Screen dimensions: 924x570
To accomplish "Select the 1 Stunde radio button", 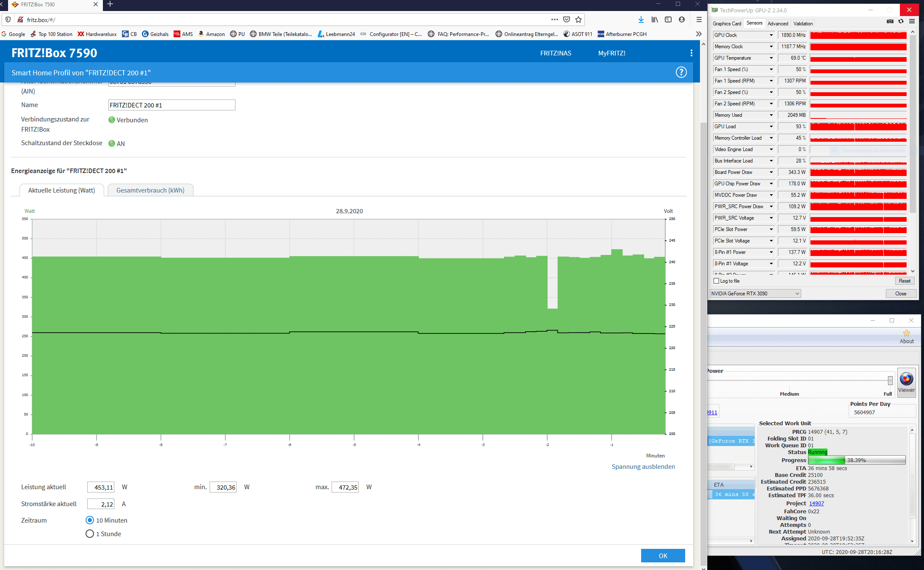I will (x=90, y=534).
